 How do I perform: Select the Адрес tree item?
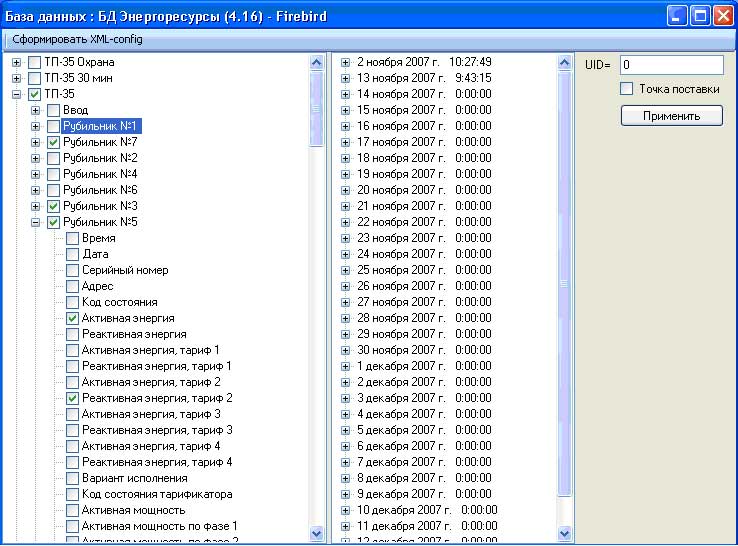97,286
